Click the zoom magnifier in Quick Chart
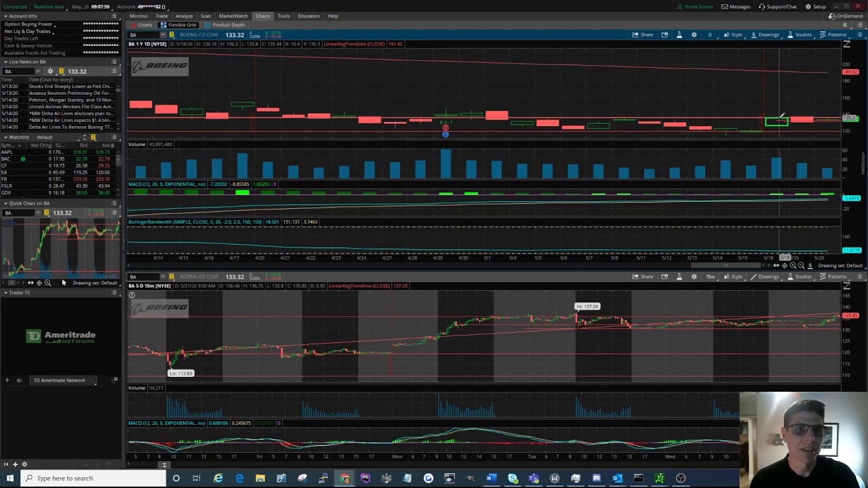The width and height of the screenshot is (868, 488). tap(47, 283)
